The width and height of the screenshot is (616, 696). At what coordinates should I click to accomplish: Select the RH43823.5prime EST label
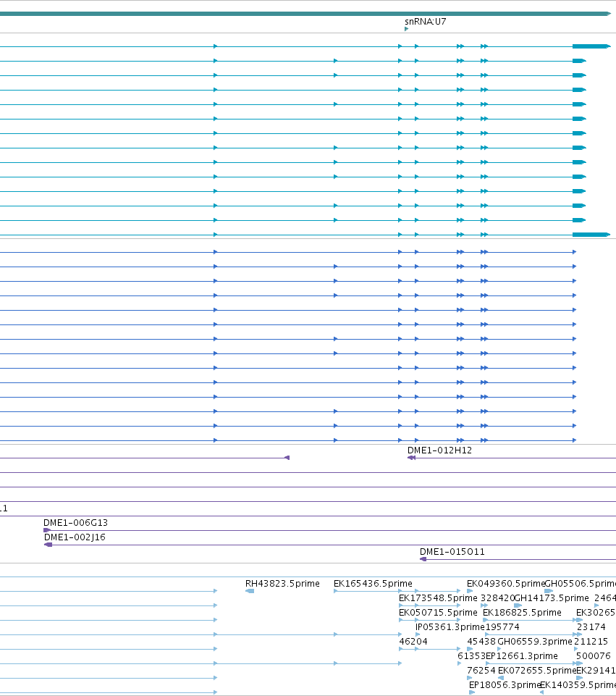point(282,583)
